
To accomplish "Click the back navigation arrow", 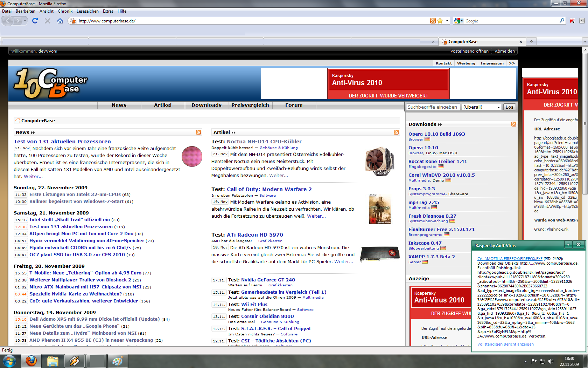I will click(x=7, y=21).
